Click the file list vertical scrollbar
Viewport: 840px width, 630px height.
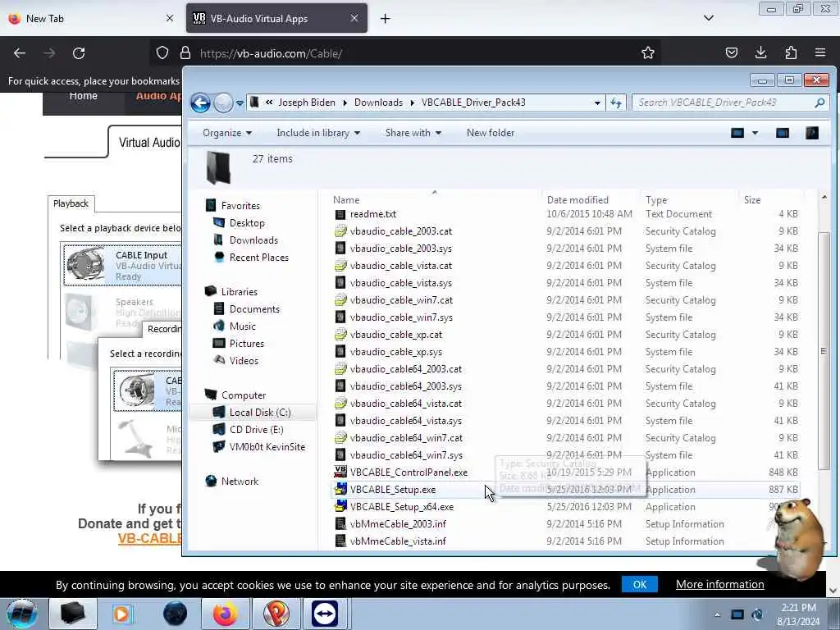[x=824, y=351]
